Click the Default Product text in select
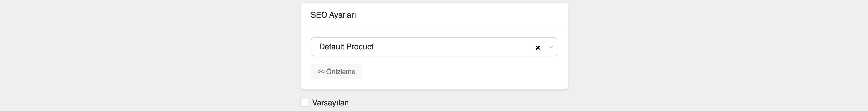This screenshot has height=111, width=868. [346, 47]
